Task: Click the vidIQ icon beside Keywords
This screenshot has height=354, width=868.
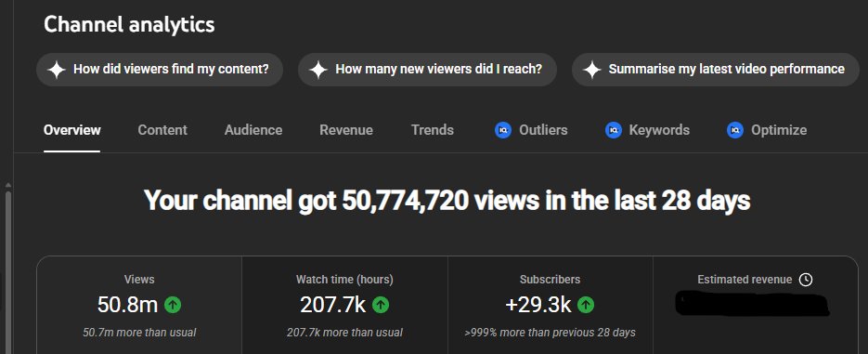Action: pos(613,130)
